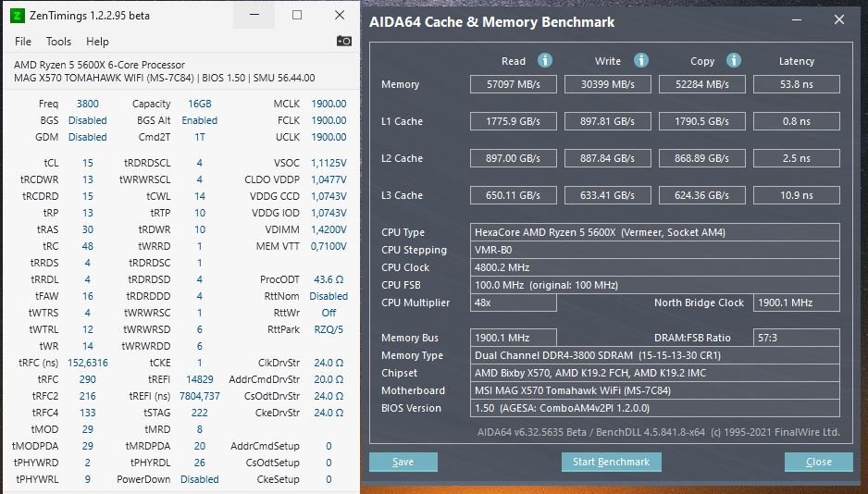Click the L1 Cache Write value 897.81 GB/s
Viewport: 868px width, 494px height.
(607, 121)
